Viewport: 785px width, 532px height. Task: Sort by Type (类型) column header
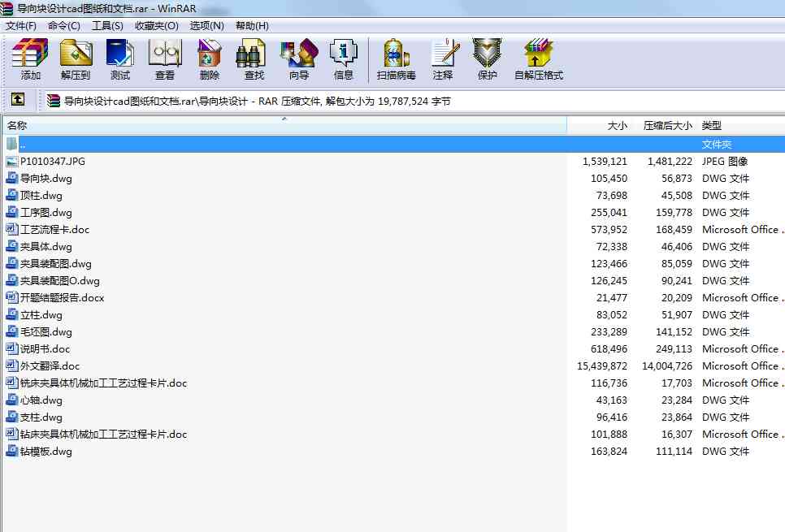pyautogui.click(x=741, y=126)
